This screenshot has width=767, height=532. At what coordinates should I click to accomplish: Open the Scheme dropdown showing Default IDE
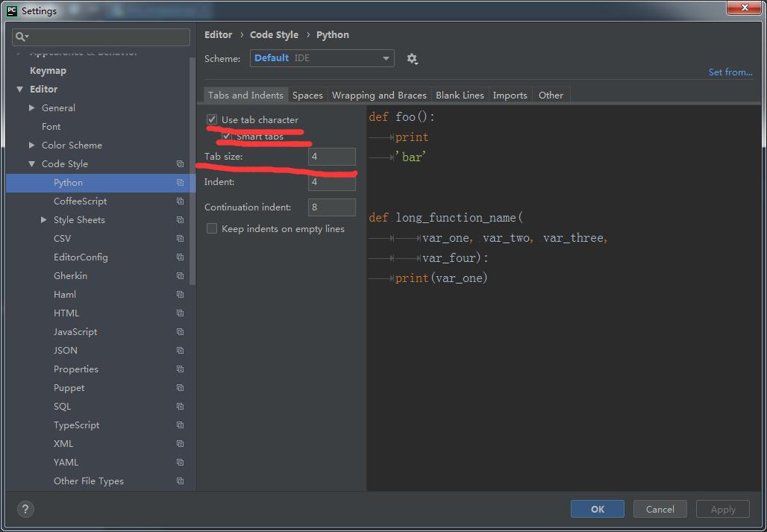click(322, 57)
